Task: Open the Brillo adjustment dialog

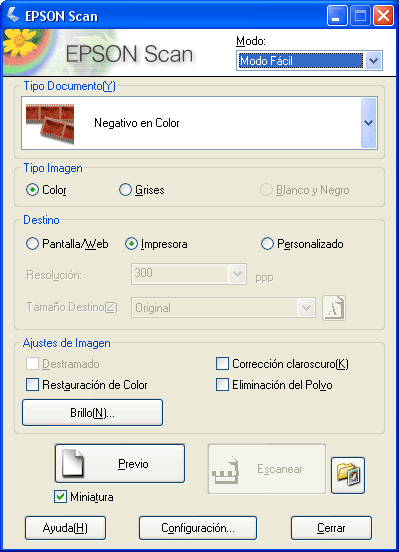Action: click(92, 413)
